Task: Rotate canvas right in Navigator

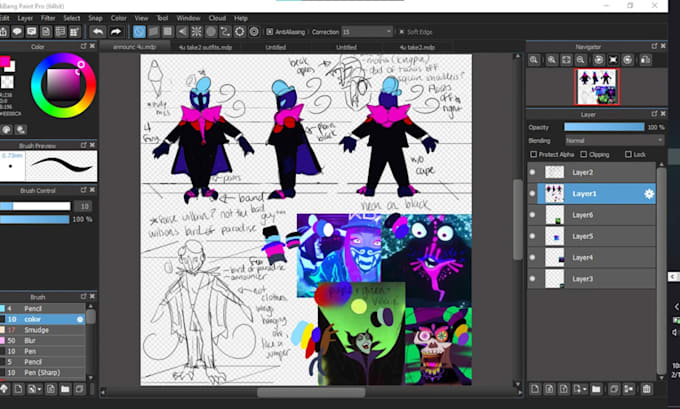Action: (627, 60)
